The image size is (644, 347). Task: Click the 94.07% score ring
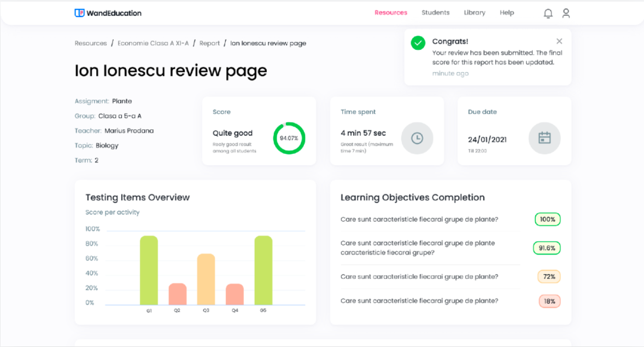click(289, 138)
